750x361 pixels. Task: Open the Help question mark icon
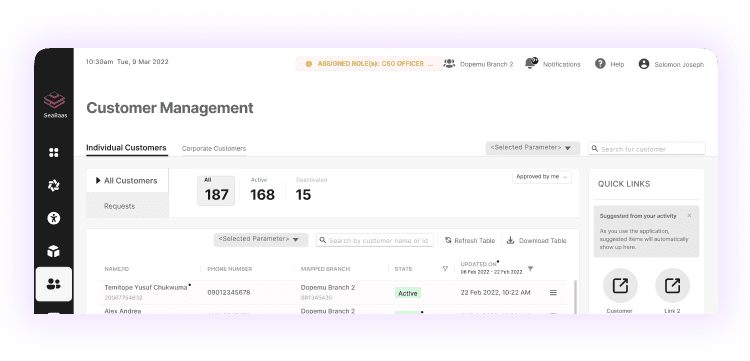[x=600, y=64]
